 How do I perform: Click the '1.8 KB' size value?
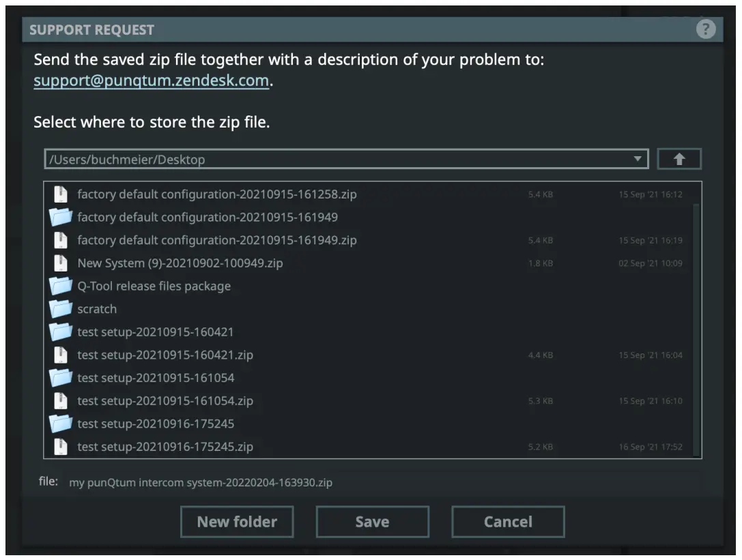[541, 263]
